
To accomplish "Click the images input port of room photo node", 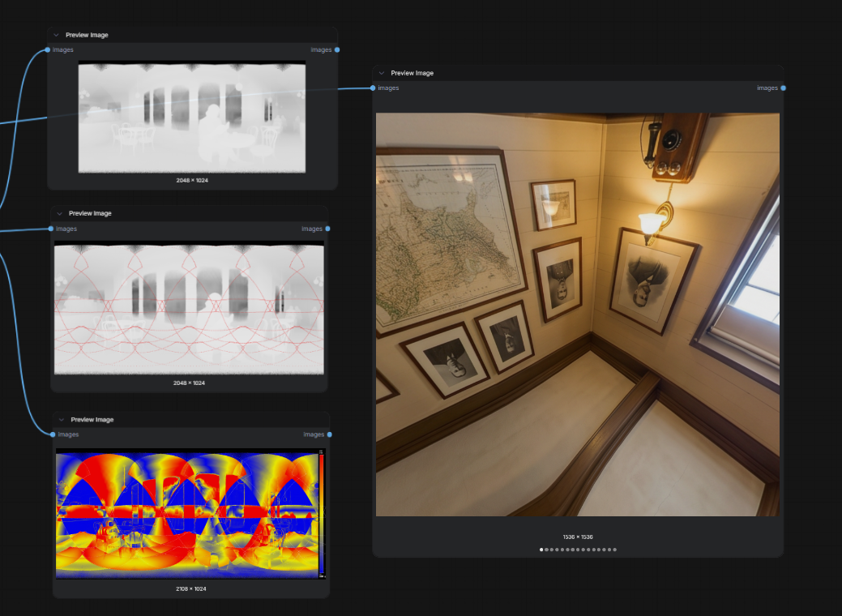I will pos(373,88).
